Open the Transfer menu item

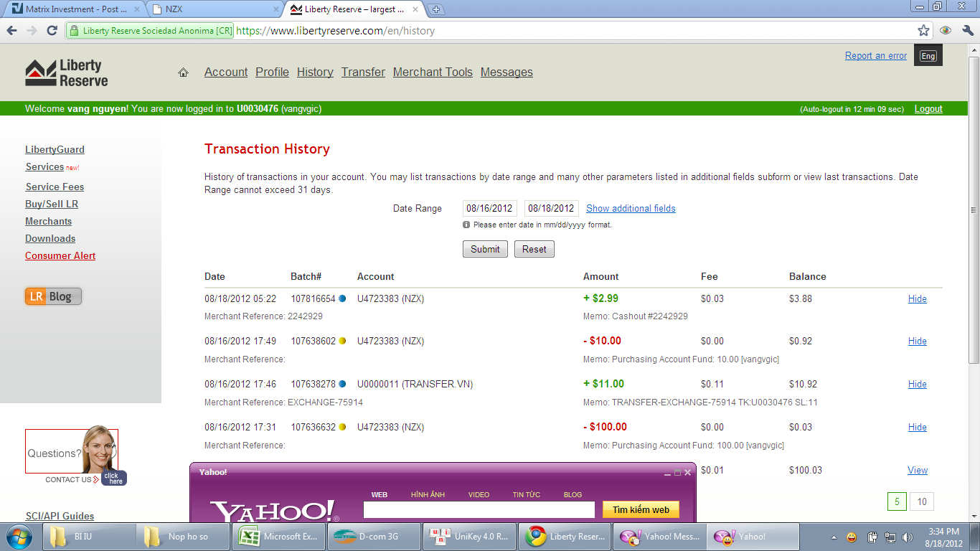(x=363, y=72)
